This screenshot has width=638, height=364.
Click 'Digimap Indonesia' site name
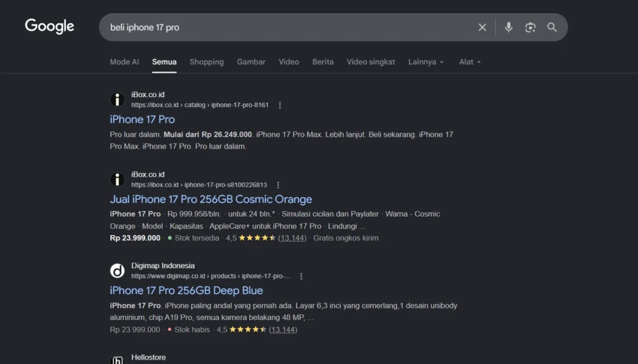coord(163,266)
